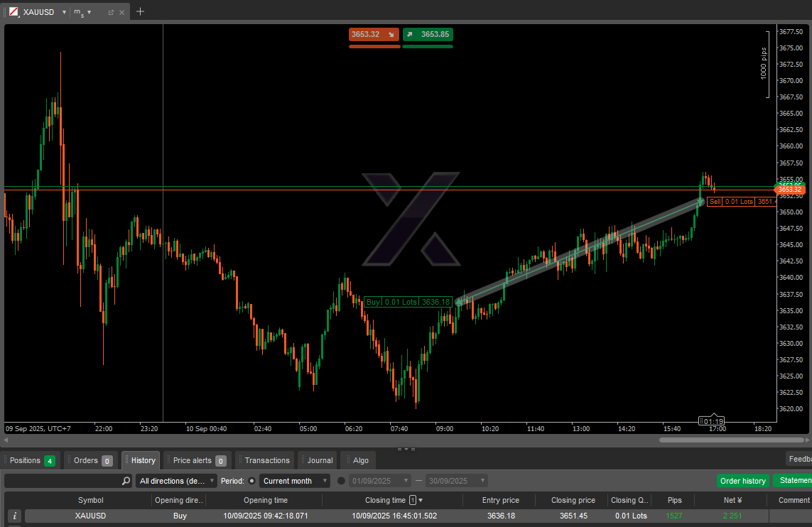Click scroll-left arrow below the chart

coord(7,440)
